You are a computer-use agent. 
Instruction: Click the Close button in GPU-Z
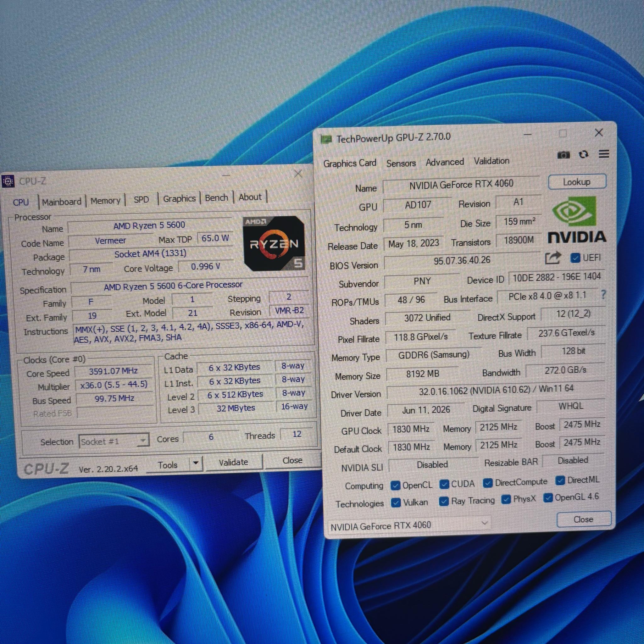pyautogui.click(x=584, y=519)
